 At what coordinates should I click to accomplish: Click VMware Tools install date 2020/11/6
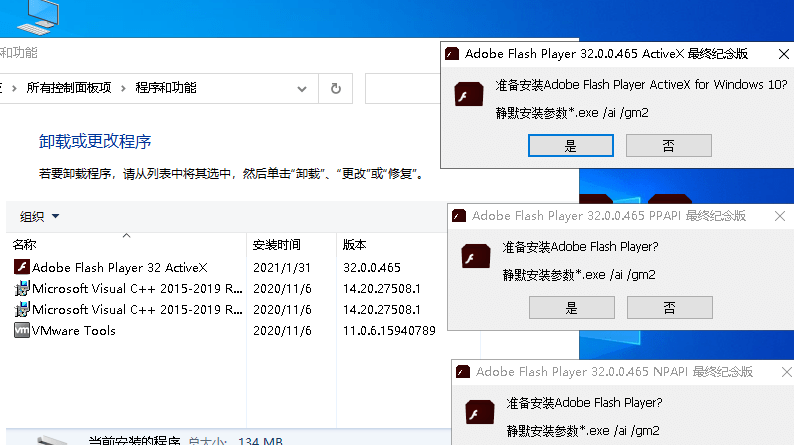282,331
